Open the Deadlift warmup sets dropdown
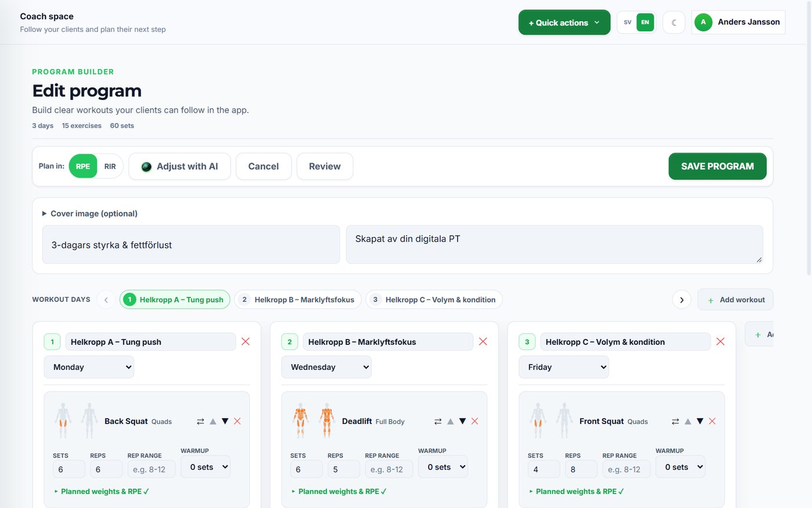 (x=443, y=467)
